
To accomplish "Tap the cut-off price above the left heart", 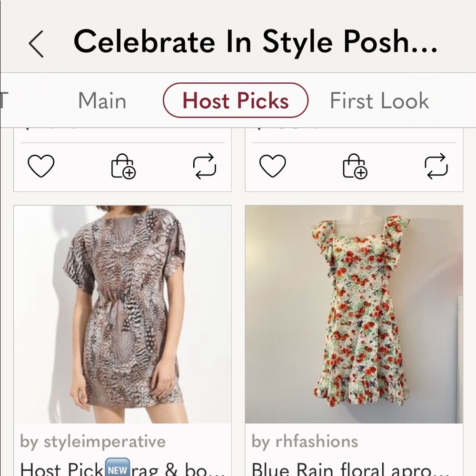I will point(48,129).
